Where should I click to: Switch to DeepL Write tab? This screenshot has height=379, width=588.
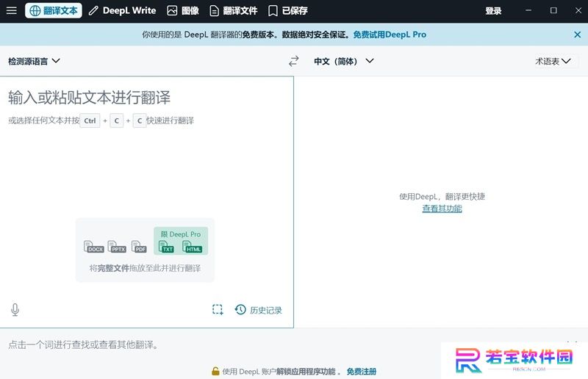(x=122, y=10)
